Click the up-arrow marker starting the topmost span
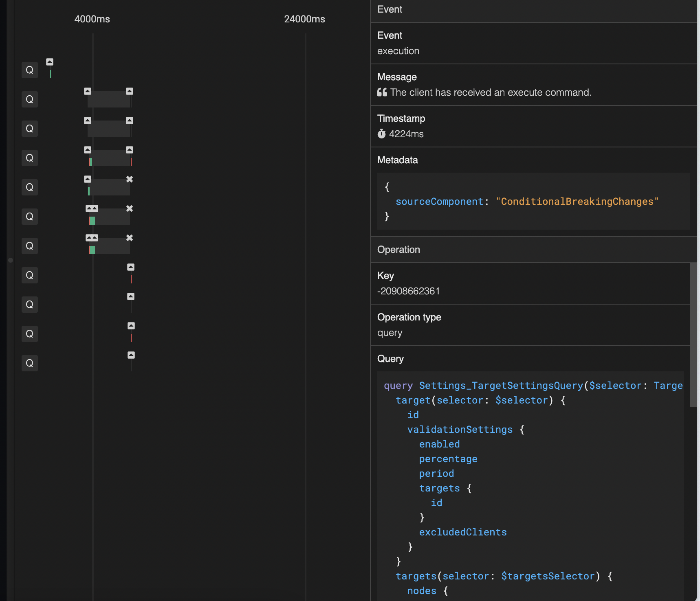 pos(50,61)
